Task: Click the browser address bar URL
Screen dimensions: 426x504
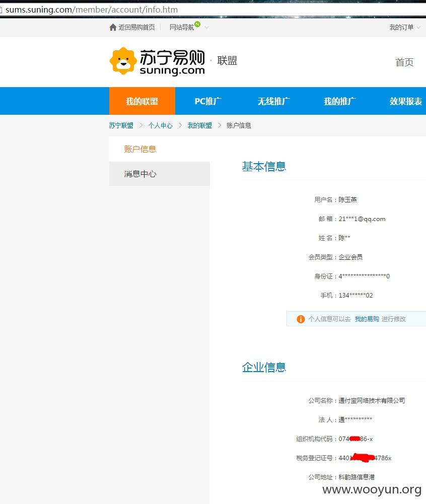Action: point(92,10)
